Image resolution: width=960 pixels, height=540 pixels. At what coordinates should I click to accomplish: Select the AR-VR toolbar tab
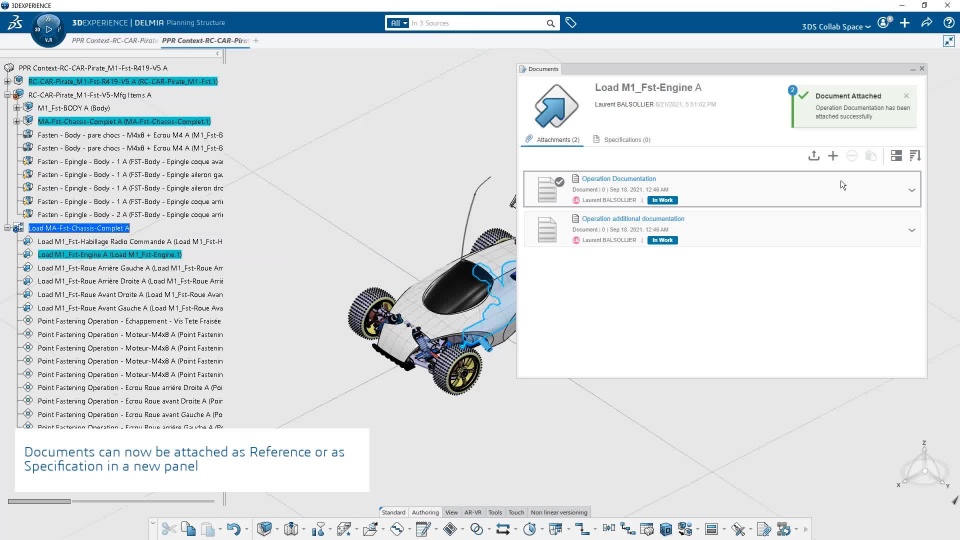473,512
